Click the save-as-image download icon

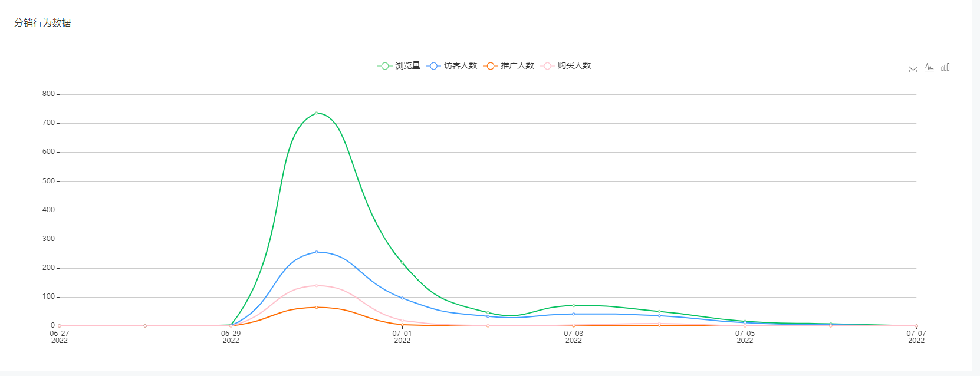point(913,68)
